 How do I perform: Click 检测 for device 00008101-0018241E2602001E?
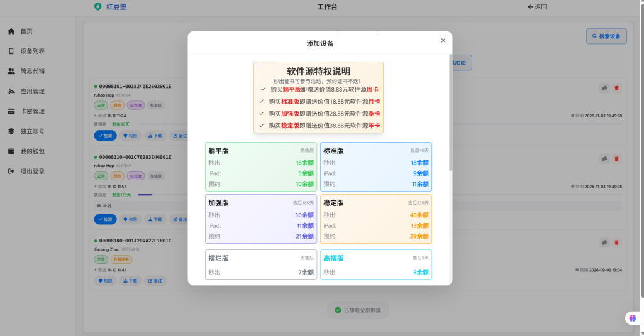pos(105,136)
